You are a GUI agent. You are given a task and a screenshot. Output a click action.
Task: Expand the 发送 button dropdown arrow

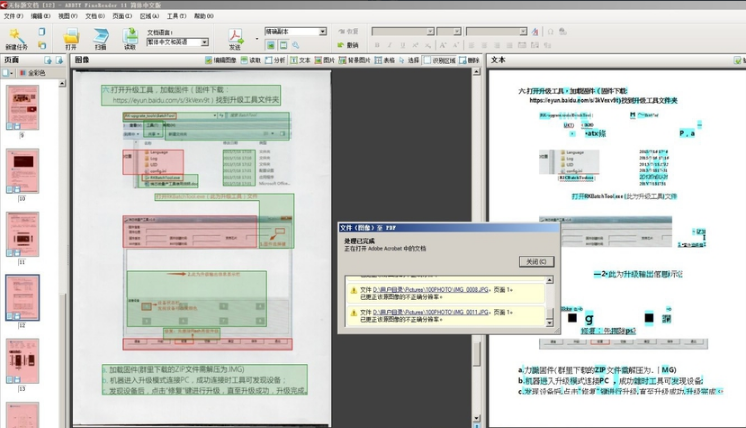click(256, 40)
